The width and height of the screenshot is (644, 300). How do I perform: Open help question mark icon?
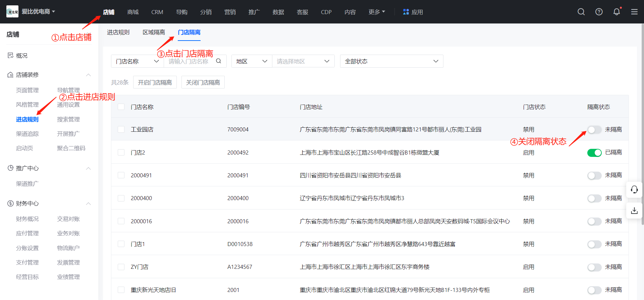pyautogui.click(x=599, y=12)
